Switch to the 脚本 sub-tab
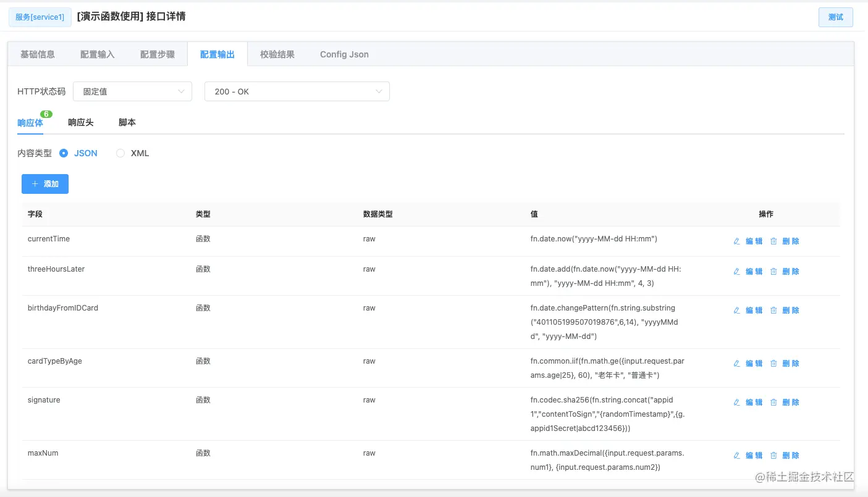Image resolution: width=868 pixels, height=497 pixels. click(x=127, y=123)
